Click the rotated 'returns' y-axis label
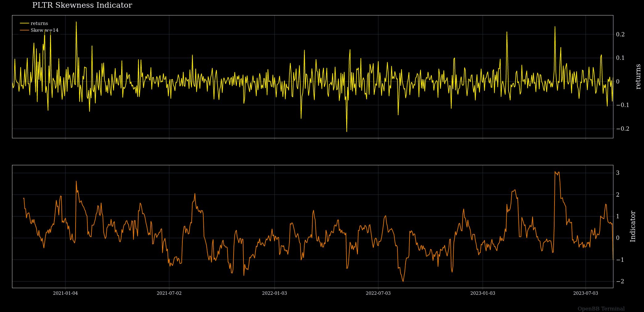The height and width of the screenshot is (312, 644). click(x=638, y=77)
